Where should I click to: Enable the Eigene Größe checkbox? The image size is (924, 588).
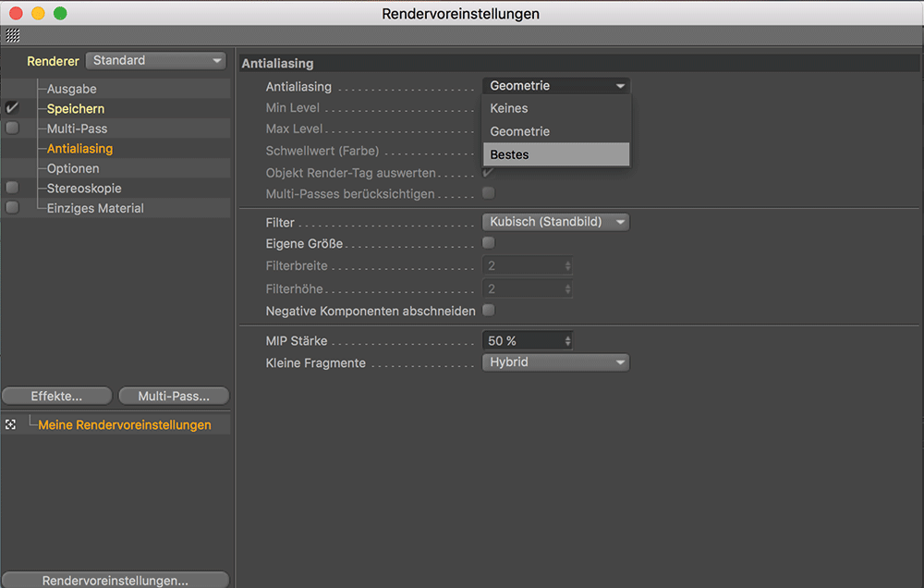pyautogui.click(x=489, y=242)
